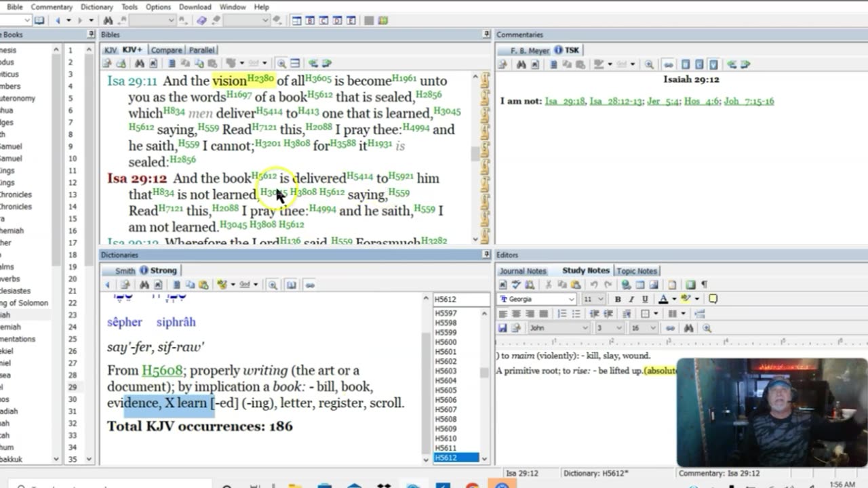868x488 pixels.
Task: Click the spell check icon in the editor toolbar
Action: [x=516, y=285]
